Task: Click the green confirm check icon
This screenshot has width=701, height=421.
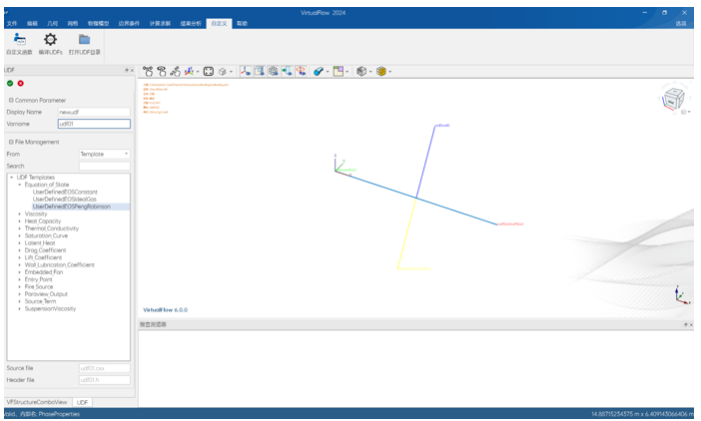Action: (x=10, y=84)
